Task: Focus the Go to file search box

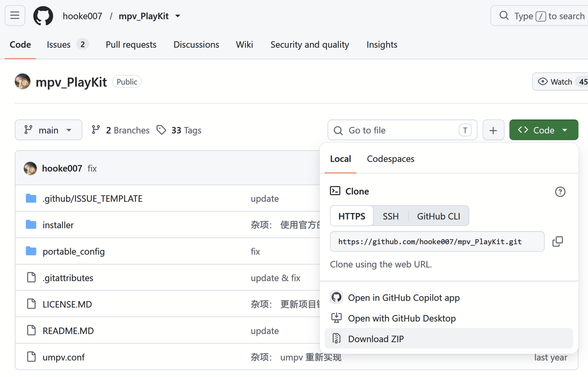Action: (402, 130)
